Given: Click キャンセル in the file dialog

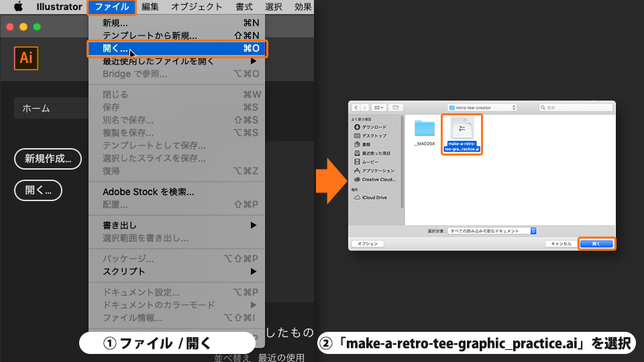Looking at the screenshot, I should (561, 244).
